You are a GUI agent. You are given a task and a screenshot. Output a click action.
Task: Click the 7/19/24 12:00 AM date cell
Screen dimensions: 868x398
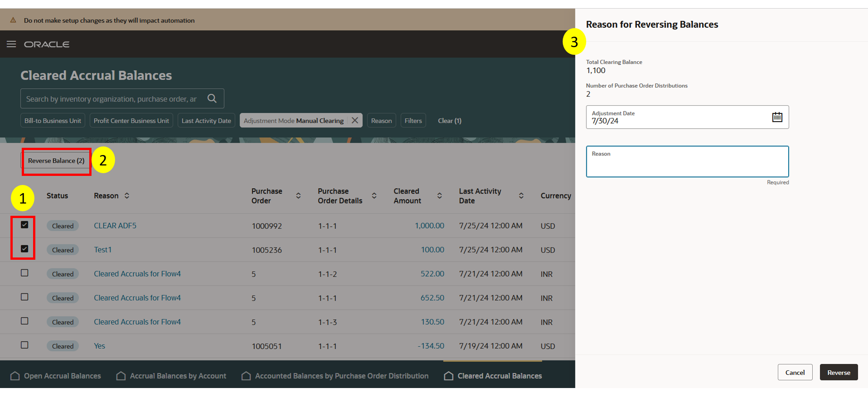click(x=491, y=346)
